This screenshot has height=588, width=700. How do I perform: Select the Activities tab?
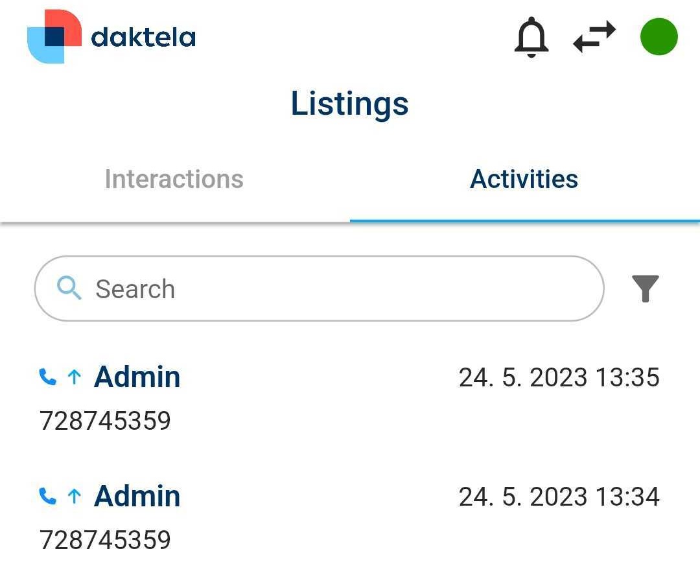(x=524, y=179)
